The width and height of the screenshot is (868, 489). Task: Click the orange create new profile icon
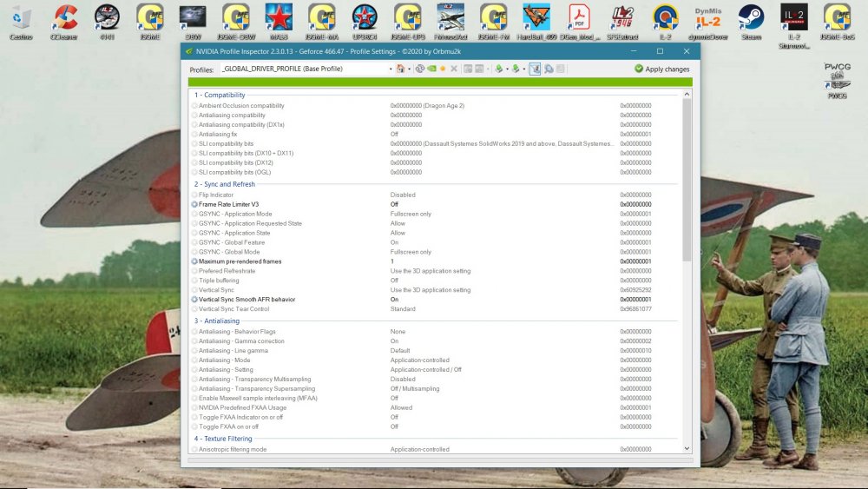click(443, 69)
